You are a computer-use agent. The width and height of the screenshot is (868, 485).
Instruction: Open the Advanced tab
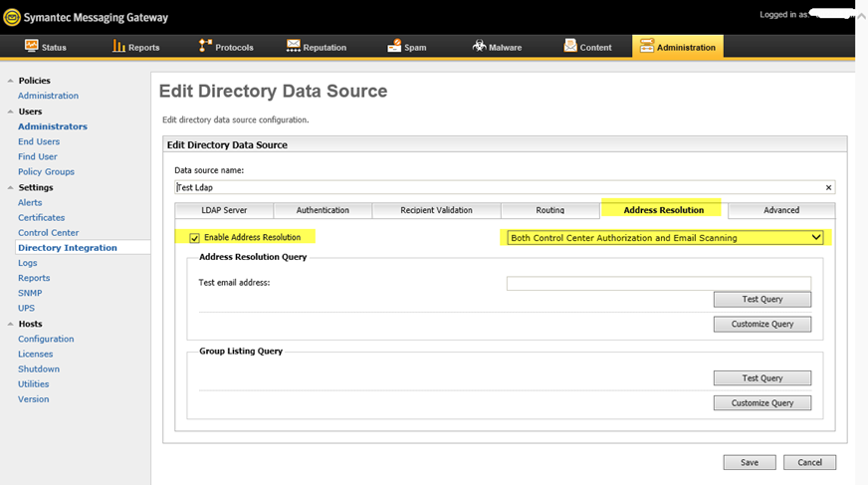click(x=781, y=210)
